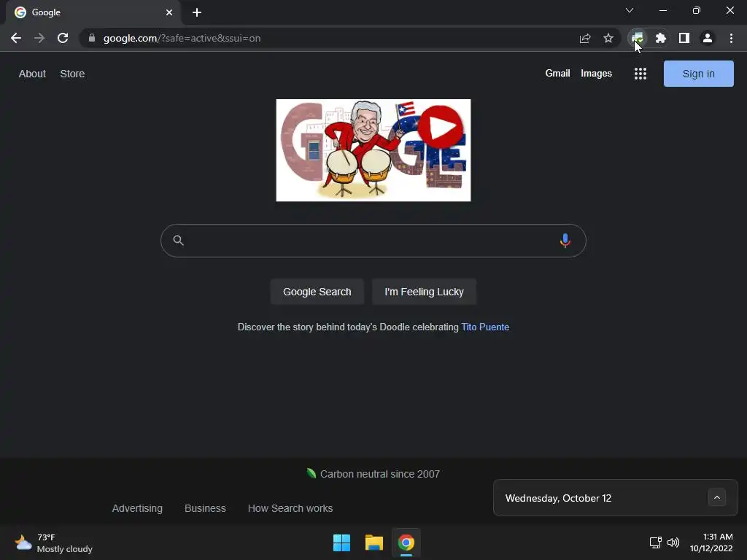747x560 pixels.
Task: Share this page from address bar
Action: [x=585, y=38]
